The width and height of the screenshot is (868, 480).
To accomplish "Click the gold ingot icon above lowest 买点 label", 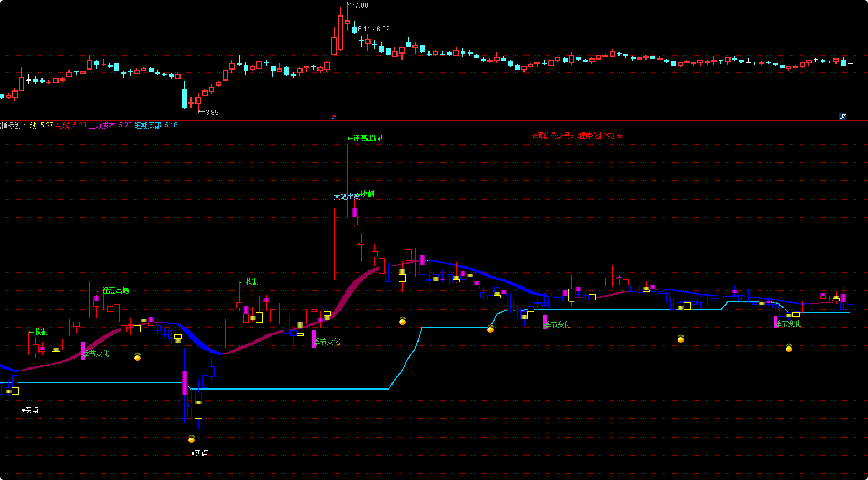I will tap(192, 439).
